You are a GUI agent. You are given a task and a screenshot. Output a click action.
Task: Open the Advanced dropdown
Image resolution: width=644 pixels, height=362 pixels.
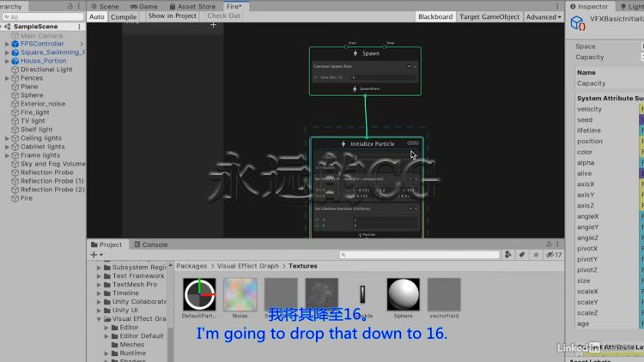point(544,17)
